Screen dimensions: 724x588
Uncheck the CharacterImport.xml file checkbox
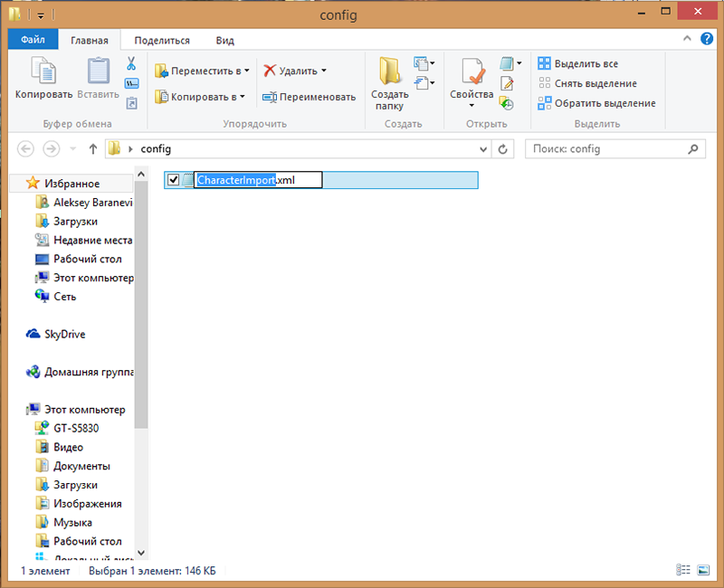tap(174, 180)
